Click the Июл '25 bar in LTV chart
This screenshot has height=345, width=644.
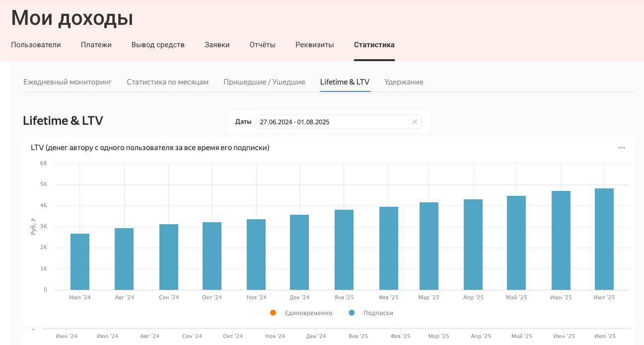[x=604, y=239]
